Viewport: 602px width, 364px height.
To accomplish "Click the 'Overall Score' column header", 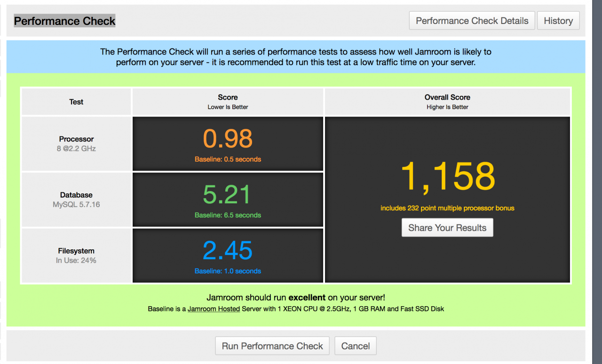I will (x=447, y=97).
